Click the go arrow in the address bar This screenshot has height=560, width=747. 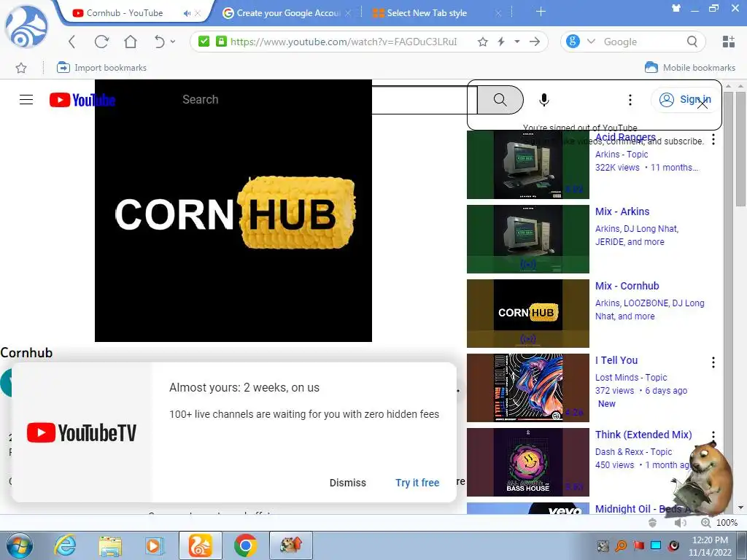click(x=535, y=42)
